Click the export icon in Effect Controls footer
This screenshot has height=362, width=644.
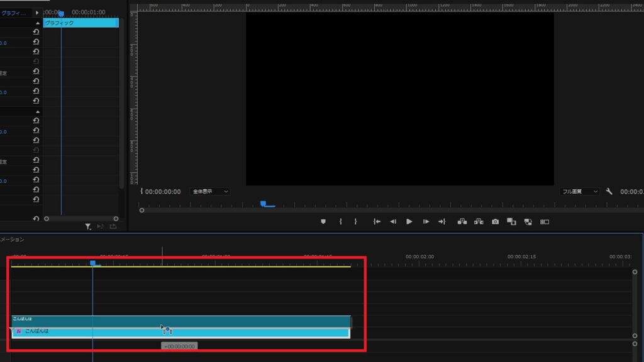click(113, 226)
